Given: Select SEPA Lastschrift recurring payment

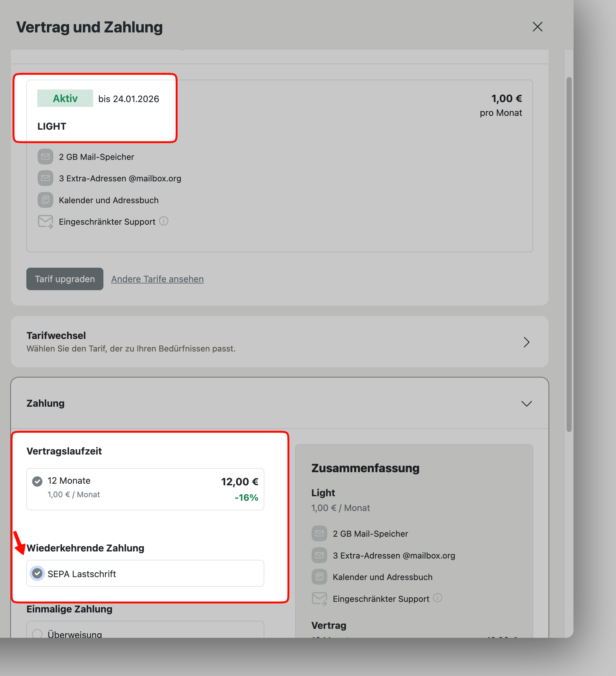Looking at the screenshot, I should [x=37, y=573].
